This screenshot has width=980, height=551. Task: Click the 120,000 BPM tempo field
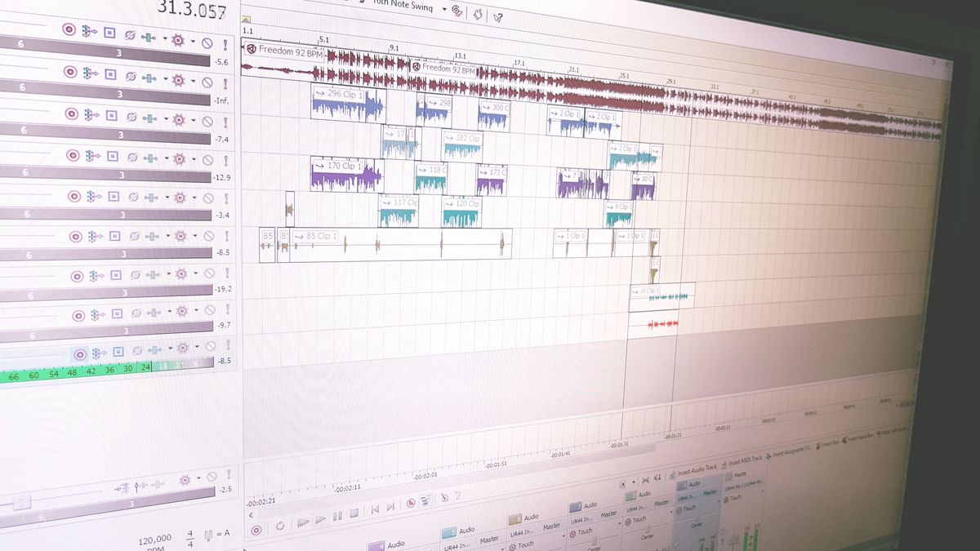(154, 539)
